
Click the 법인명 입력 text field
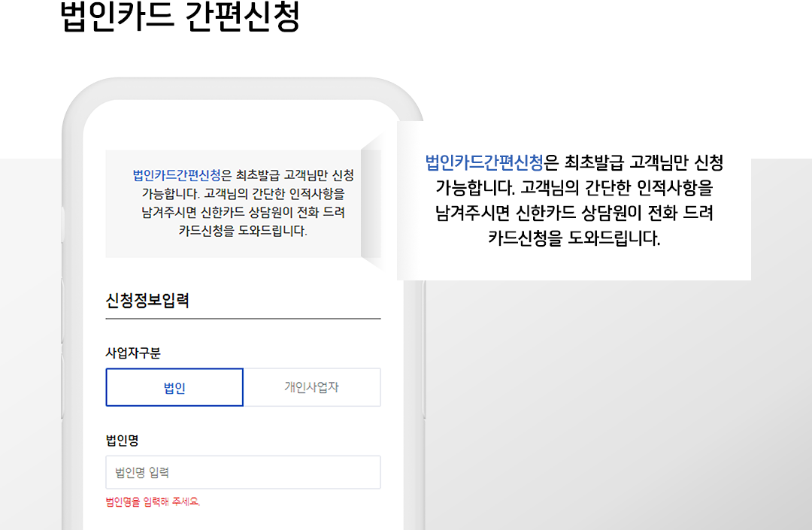click(x=243, y=472)
